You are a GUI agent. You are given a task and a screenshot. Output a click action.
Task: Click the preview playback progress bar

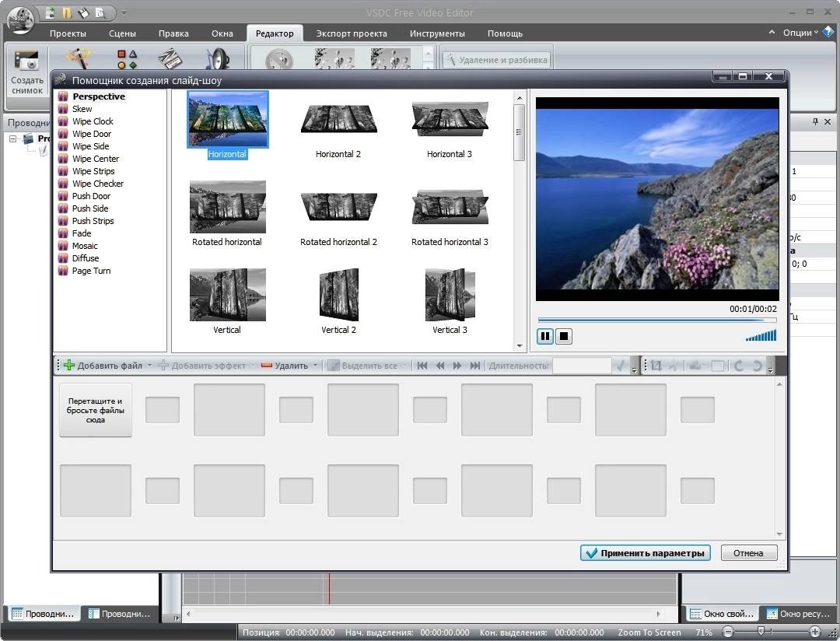[656, 320]
